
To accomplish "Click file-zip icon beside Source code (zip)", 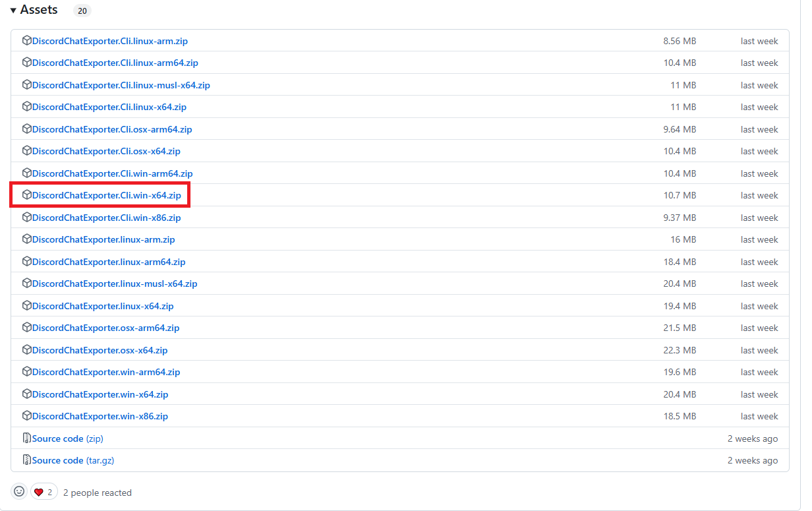I will (27, 438).
